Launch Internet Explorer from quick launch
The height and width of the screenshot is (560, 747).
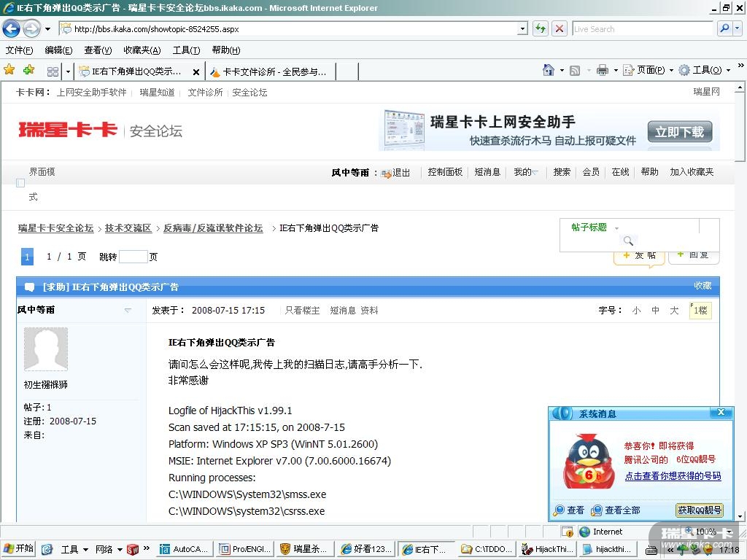[x=47, y=549]
